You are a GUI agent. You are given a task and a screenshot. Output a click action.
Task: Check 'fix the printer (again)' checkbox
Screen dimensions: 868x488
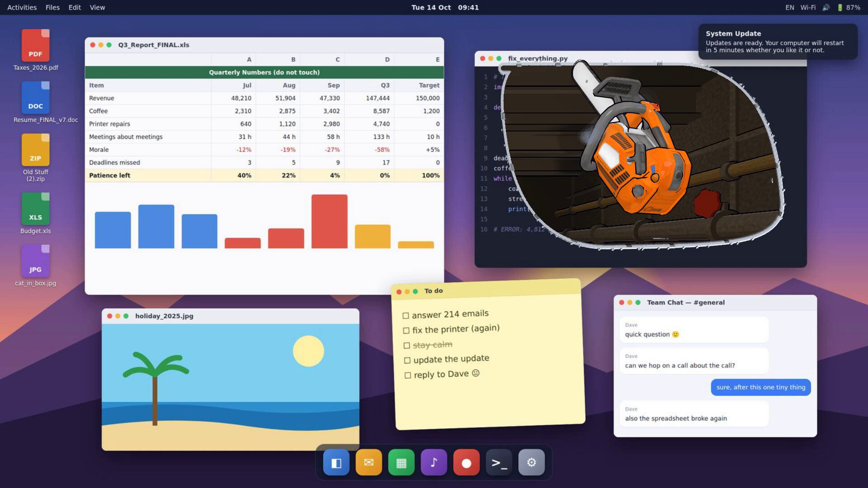pyautogui.click(x=406, y=331)
